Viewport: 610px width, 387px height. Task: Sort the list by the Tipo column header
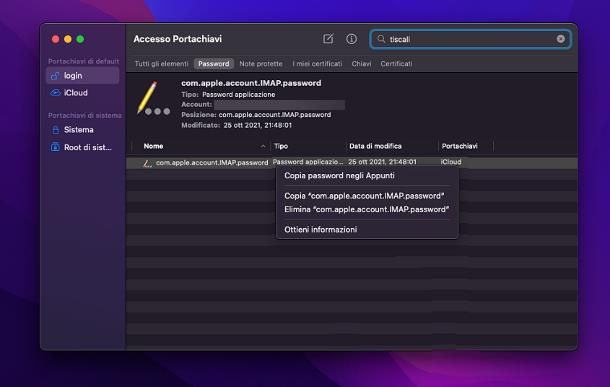(x=281, y=146)
